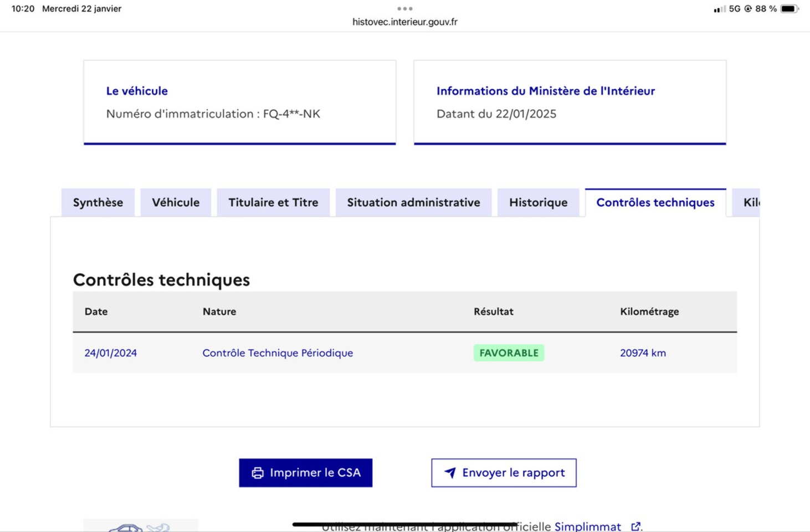
Task: Click the car illustration thumbnail at bottom
Action: point(140,526)
